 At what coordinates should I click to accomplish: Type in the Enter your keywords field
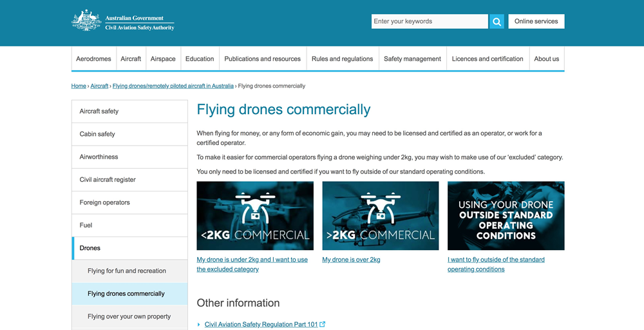[x=429, y=21]
